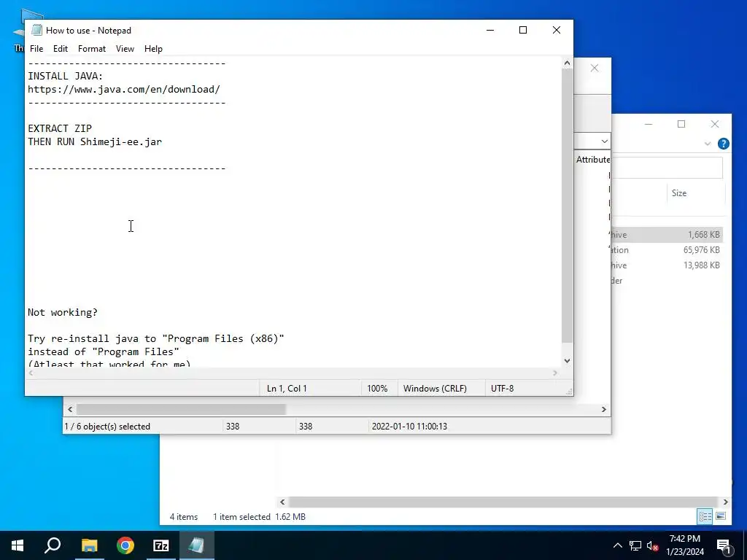747x560 pixels.
Task: Select the 1,668 KB file row
Action: 667,235
